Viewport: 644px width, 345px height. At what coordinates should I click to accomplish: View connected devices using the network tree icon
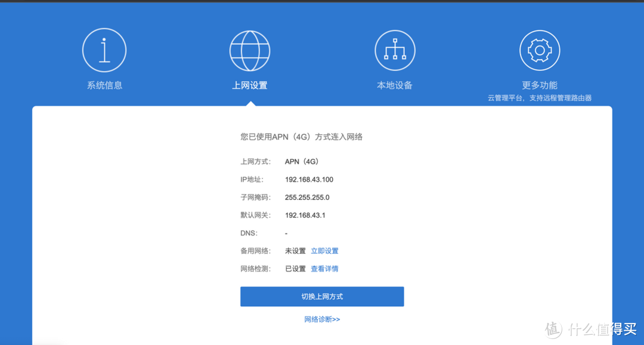(x=395, y=50)
